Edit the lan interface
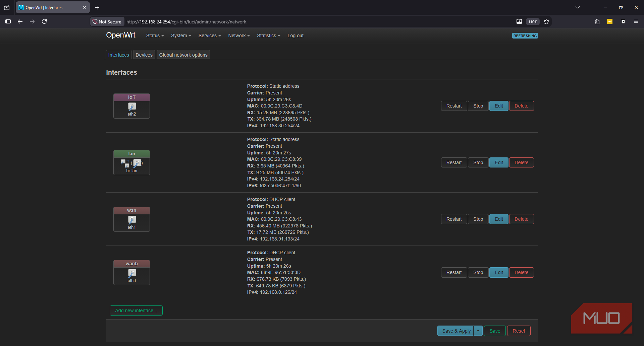 499,162
